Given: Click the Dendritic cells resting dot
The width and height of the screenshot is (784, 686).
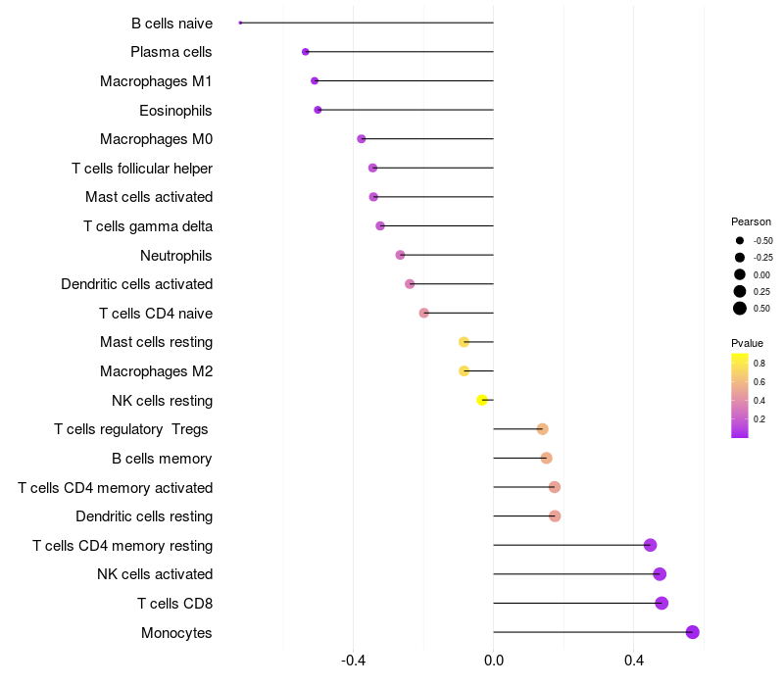Looking at the screenshot, I should (x=555, y=516).
